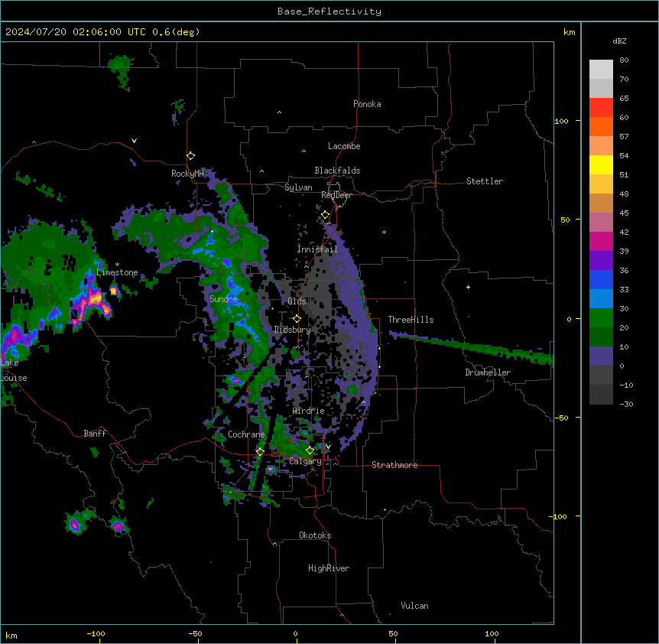The width and height of the screenshot is (659, 644).
Task: Select the Lacombe label on the map
Action: click(x=344, y=146)
